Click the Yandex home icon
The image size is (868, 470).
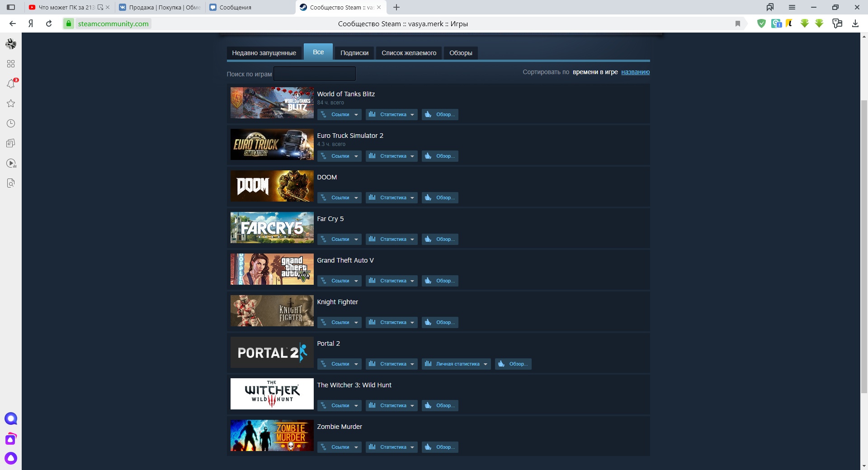click(31, 23)
